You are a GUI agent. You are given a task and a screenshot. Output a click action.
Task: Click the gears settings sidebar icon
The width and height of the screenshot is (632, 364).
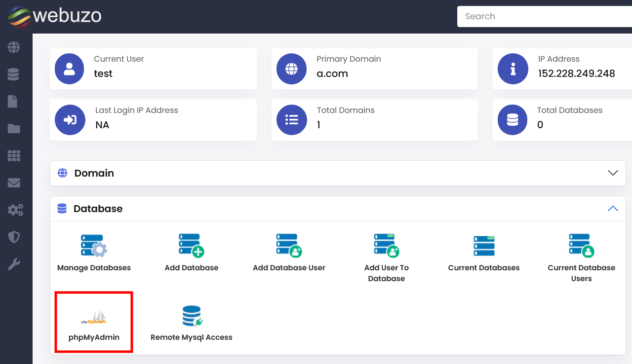pyautogui.click(x=15, y=210)
